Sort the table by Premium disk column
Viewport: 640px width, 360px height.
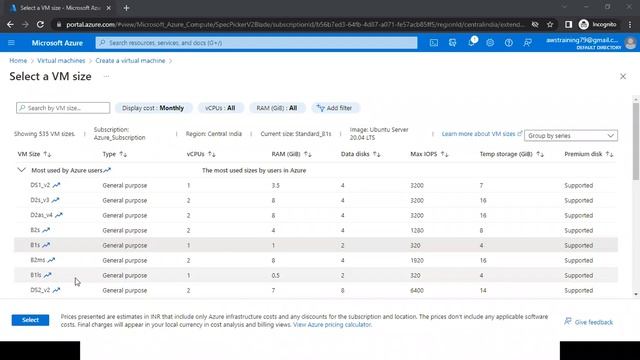[589, 154]
